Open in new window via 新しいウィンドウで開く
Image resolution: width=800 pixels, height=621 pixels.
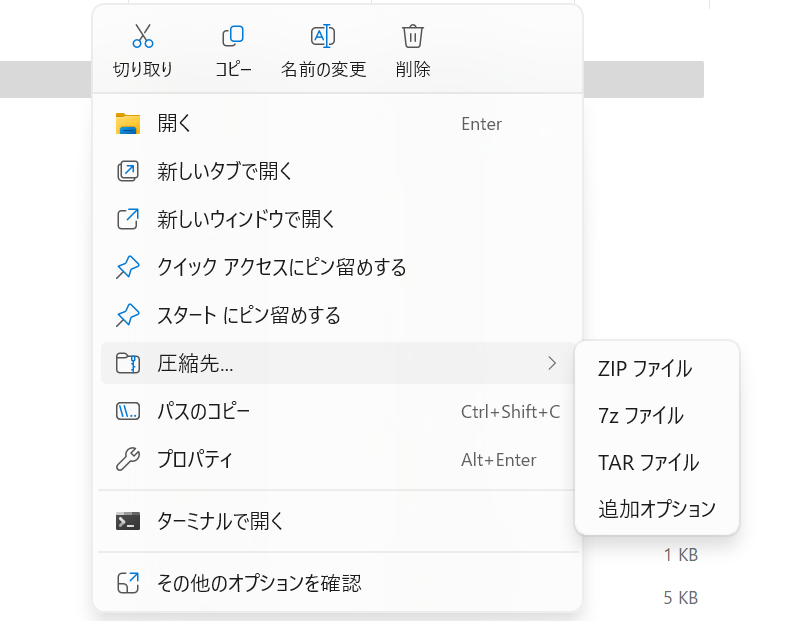tap(246, 220)
